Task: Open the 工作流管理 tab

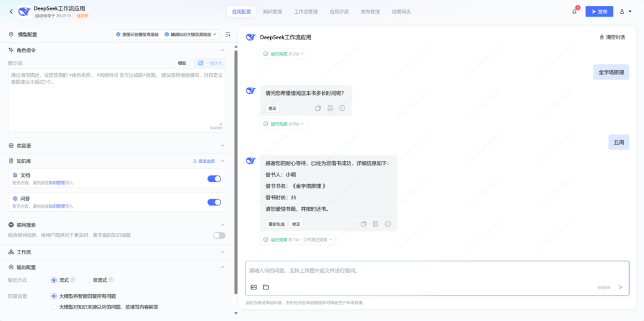Action: [x=306, y=12]
